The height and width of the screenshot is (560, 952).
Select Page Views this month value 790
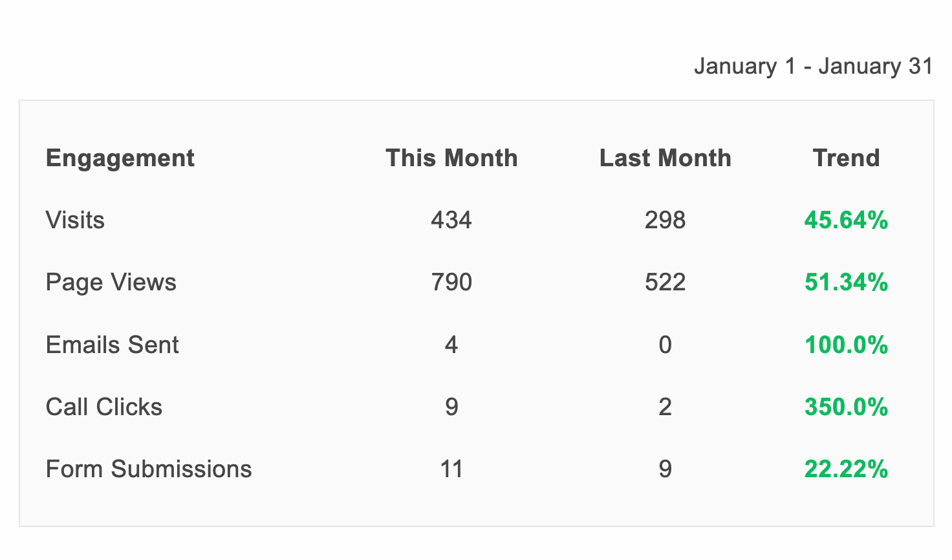click(451, 283)
